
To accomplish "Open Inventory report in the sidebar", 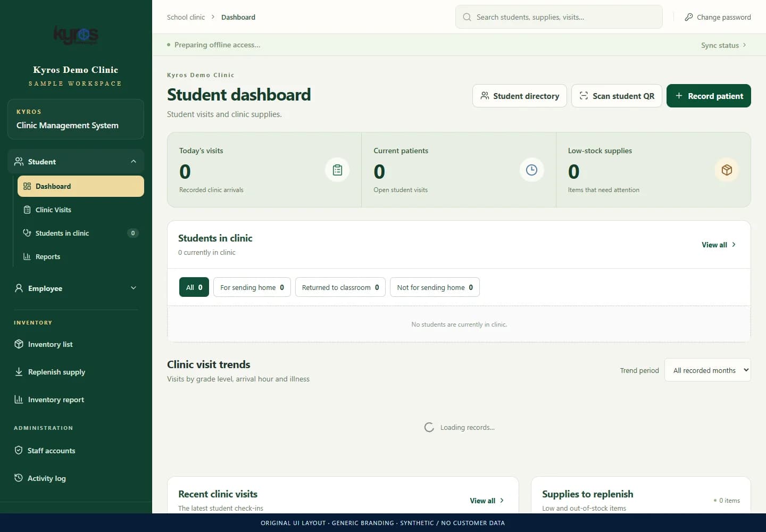I will (76, 400).
